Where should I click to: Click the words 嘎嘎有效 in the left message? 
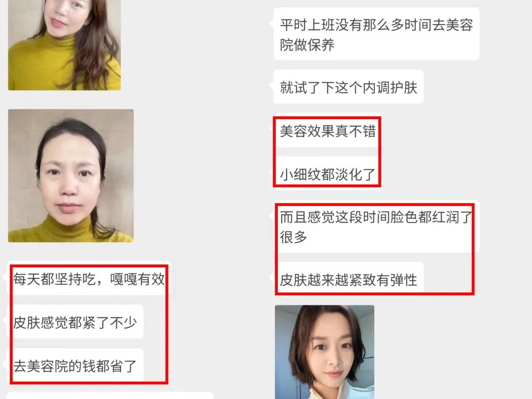coord(137,279)
